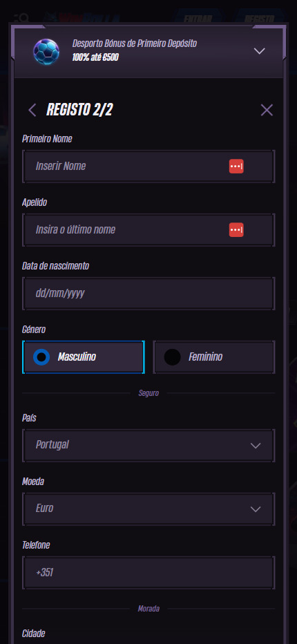Click the Registo button in the header
Screen dimensions: 297x644
click(x=259, y=19)
